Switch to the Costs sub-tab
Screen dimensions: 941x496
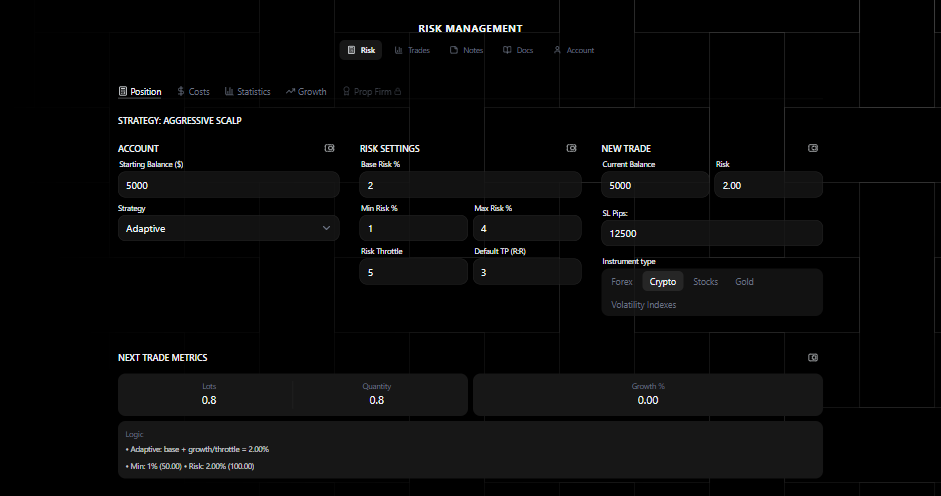point(193,92)
